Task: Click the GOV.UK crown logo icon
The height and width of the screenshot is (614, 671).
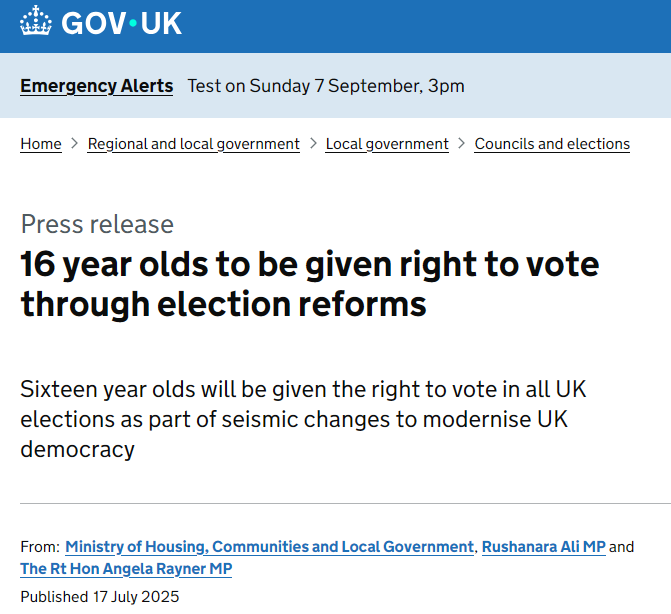Action: tap(36, 23)
